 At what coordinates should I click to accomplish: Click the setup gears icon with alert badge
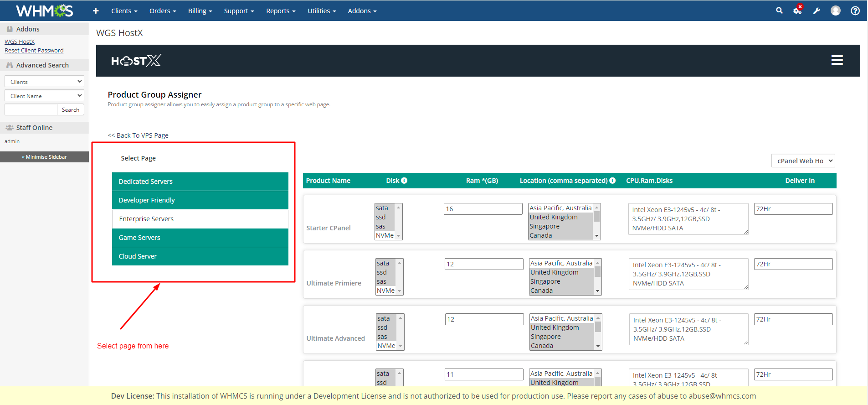797,10
